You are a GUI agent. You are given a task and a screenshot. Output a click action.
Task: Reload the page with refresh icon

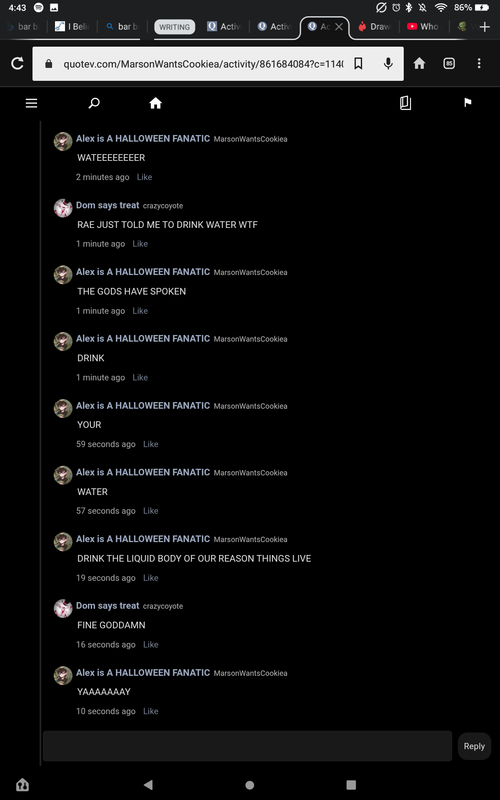(x=17, y=63)
